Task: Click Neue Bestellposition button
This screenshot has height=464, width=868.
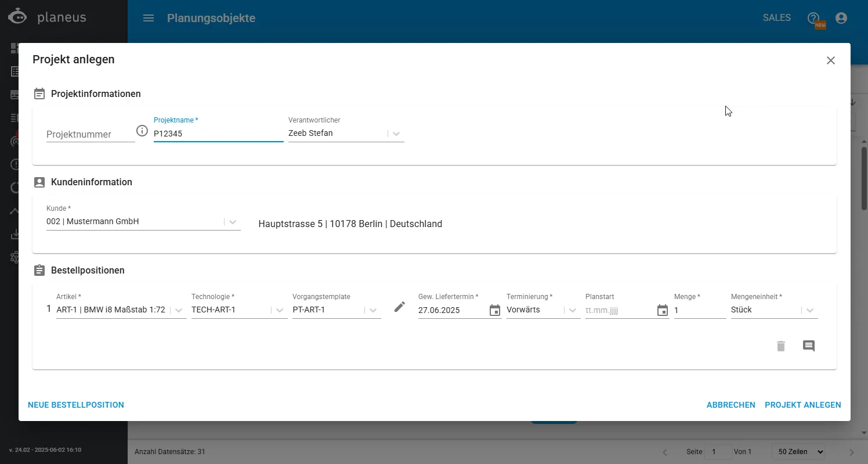Action: [x=76, y=405]
